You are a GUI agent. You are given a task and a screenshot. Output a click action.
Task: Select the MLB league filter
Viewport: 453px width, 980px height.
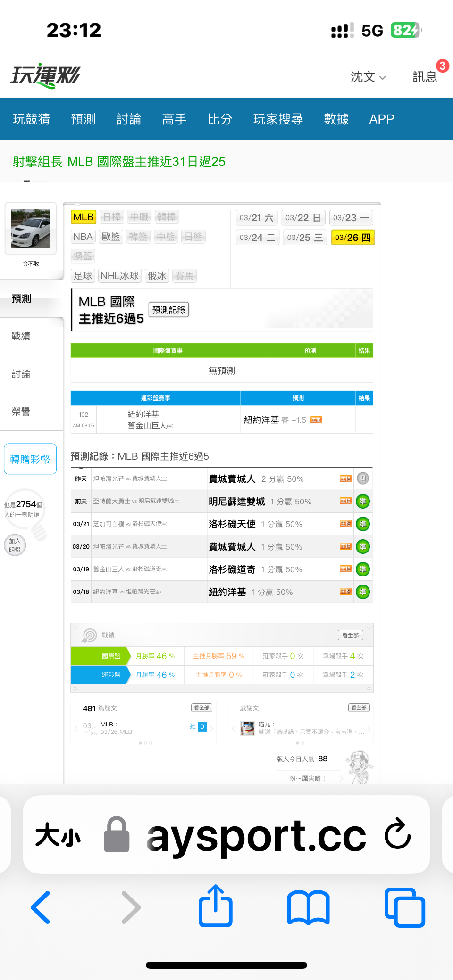[x=83, y=217]
